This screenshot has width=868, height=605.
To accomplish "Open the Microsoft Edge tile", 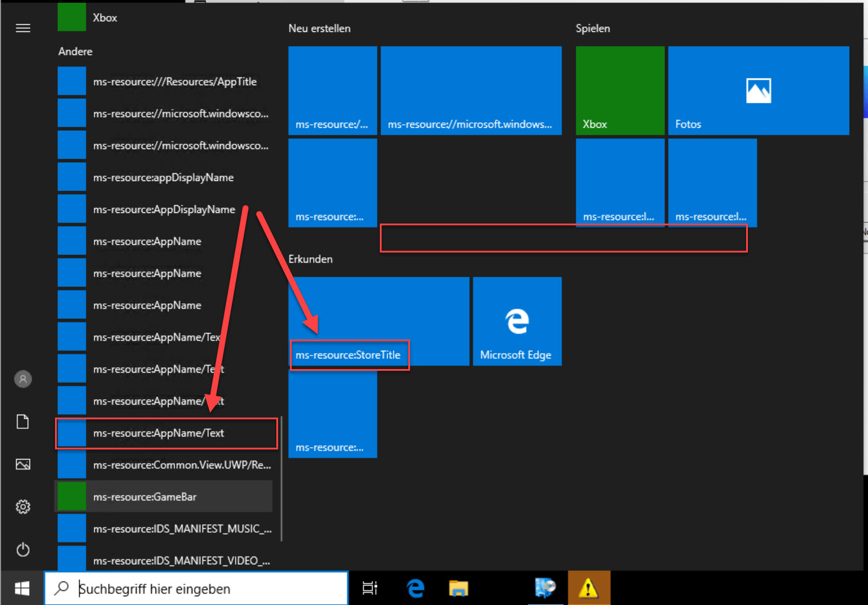I will pyautogui.click(x=517, y=321).
